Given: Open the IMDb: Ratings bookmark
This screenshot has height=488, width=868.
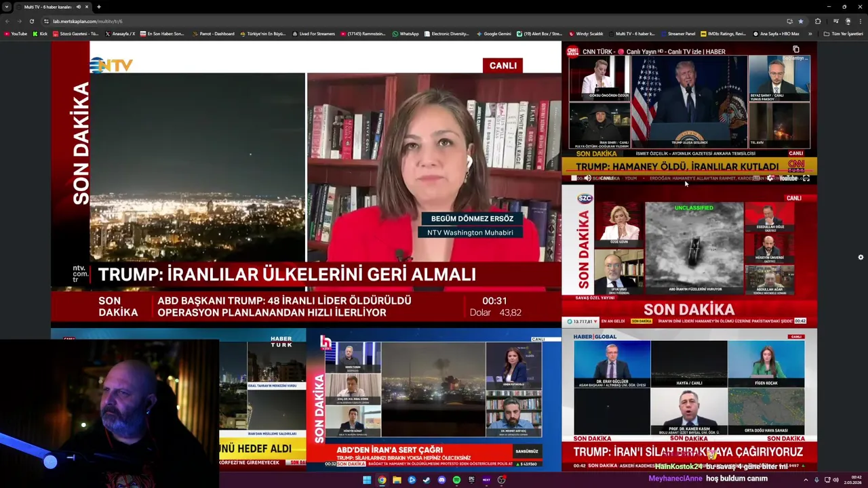Looking at the screenshot, I should pos(723,33).
